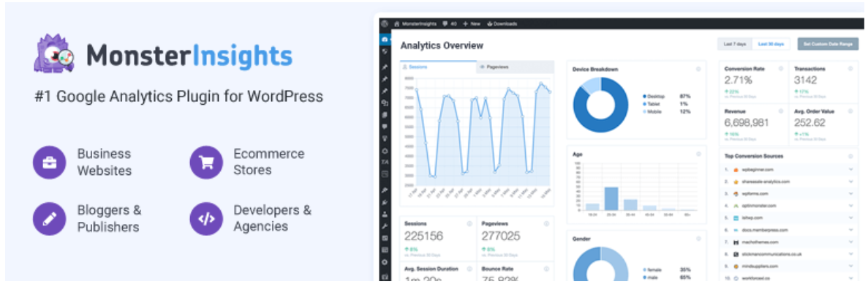Expand the docs.memberpress.com source row
The height and width of the screenshot is (298, 868).
pos(851,230)
